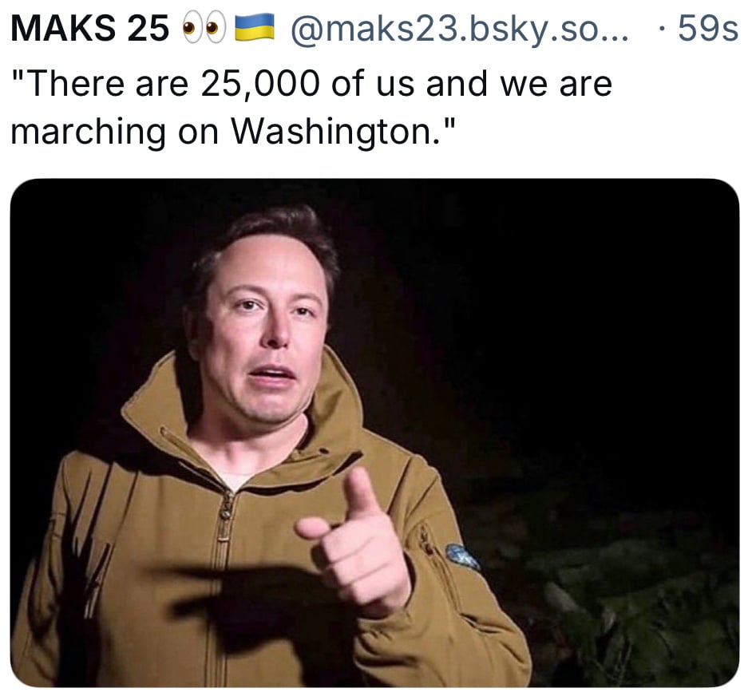The width and height of the screenshot is (752, 700).
Task: Click the "25,000" number in the post text
Action: click(x=260, y=84)
